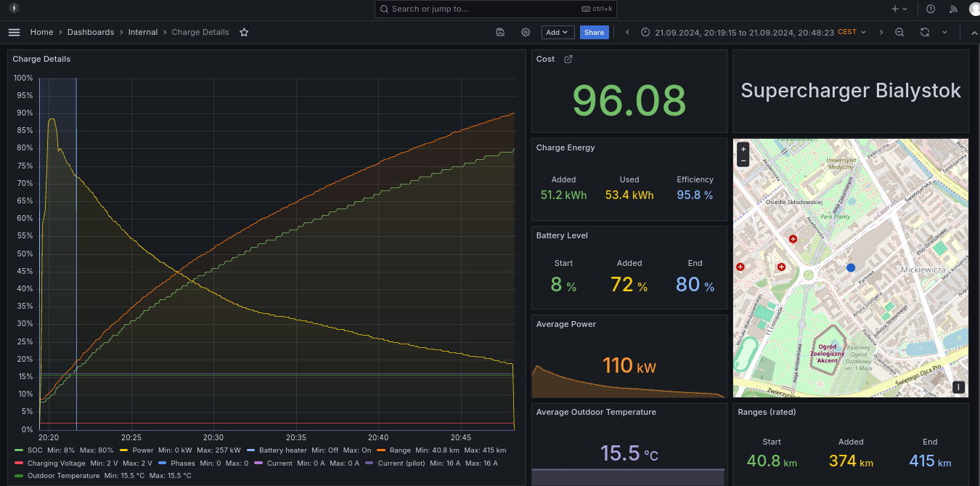This screenshot has width=980, height=486.
Task: Click the Cost value 96.08
Action: 629,100
